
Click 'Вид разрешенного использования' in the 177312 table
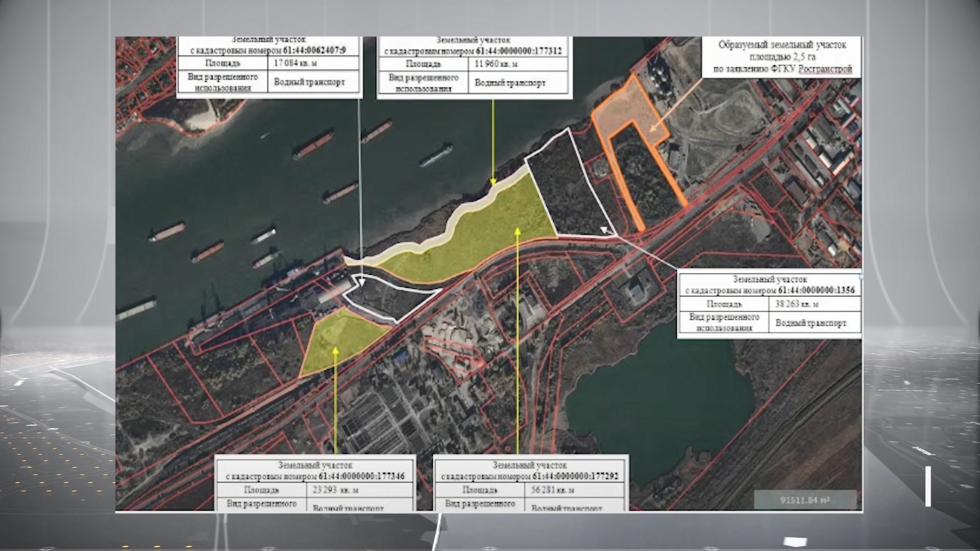(423, 83)
